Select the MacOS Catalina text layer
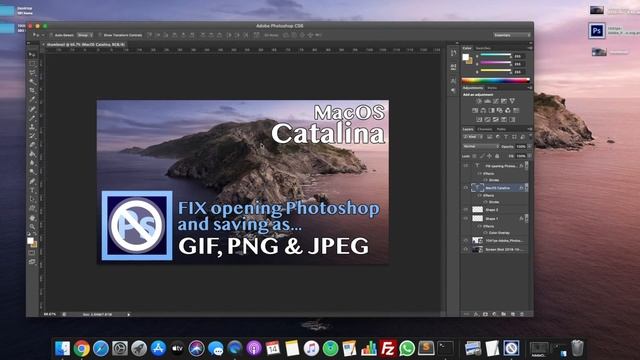This screenshot has width=640, height=360. pyautogui.click(x=498, y=188)
